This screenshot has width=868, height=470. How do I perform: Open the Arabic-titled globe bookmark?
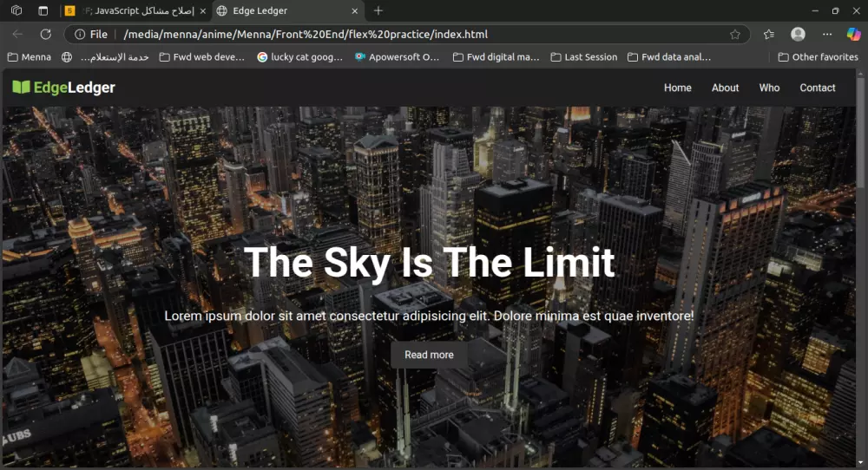tap(105, 57)
